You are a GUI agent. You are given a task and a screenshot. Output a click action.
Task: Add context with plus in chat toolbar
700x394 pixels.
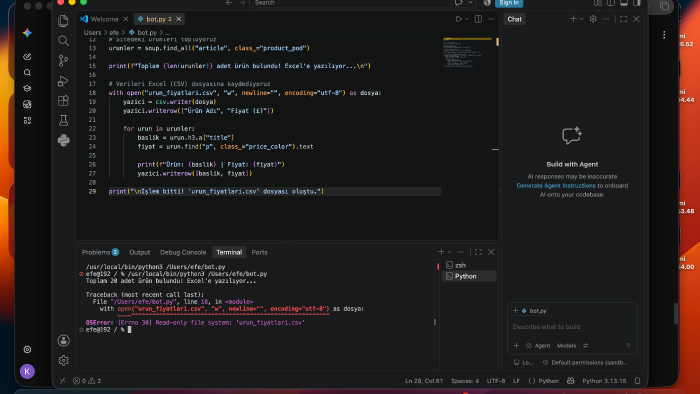point(517,345)
